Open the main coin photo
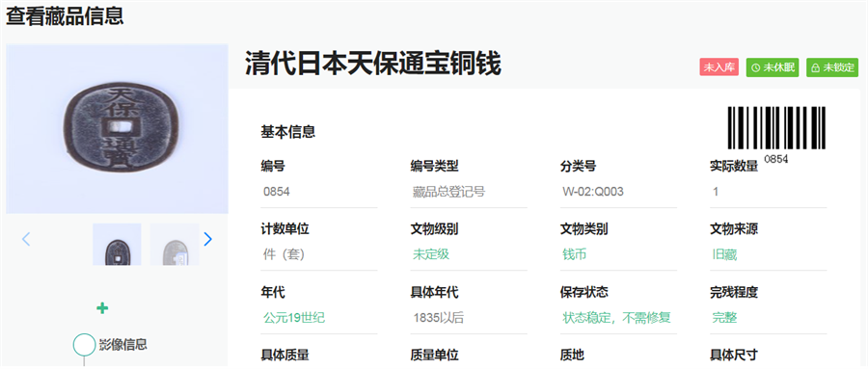 (117, 128)
